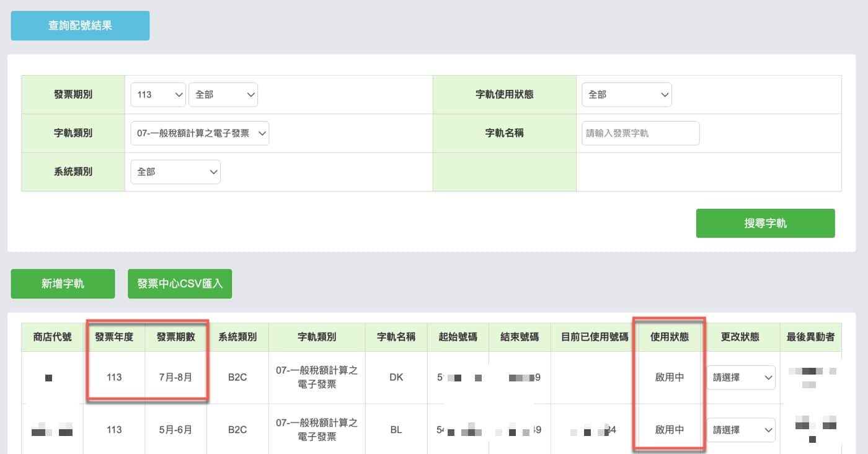The width and height of the screenshot is (868, 454).
Task: Click the 字軌使用狀態 filter label
Action: [505, 94]
